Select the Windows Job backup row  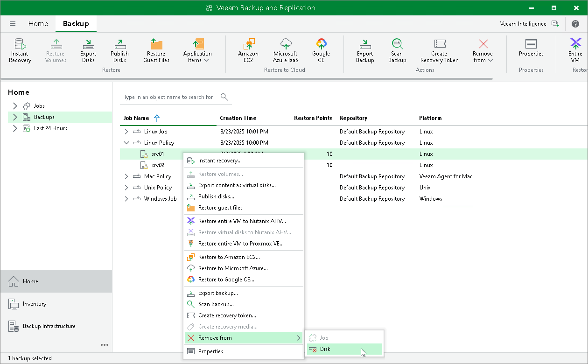click(x=354, y=199)
